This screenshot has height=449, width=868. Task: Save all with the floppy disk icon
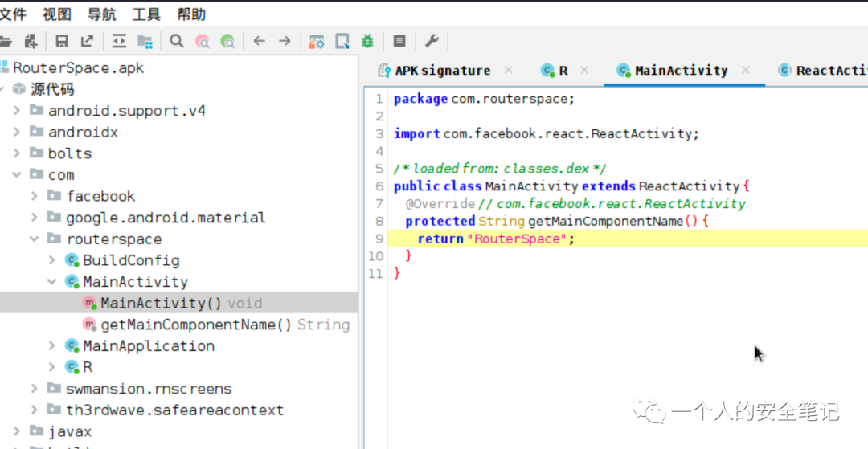(62, 41)
